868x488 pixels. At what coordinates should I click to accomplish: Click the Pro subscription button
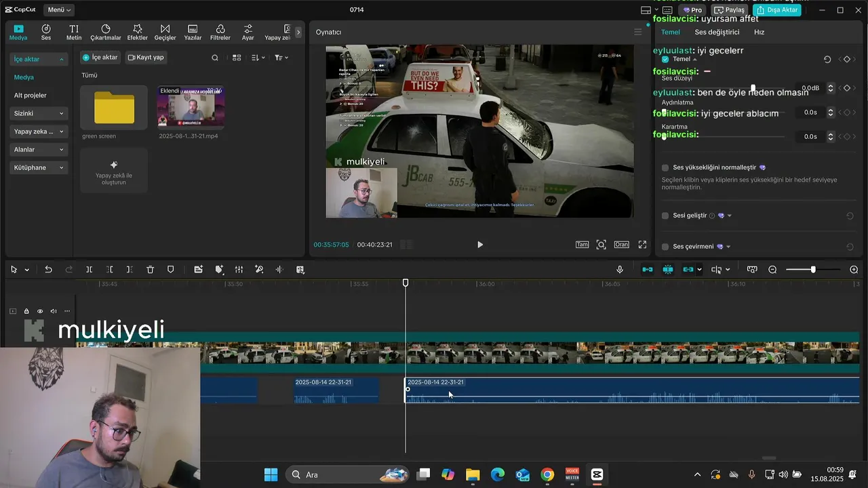click(x=692, y=10)
